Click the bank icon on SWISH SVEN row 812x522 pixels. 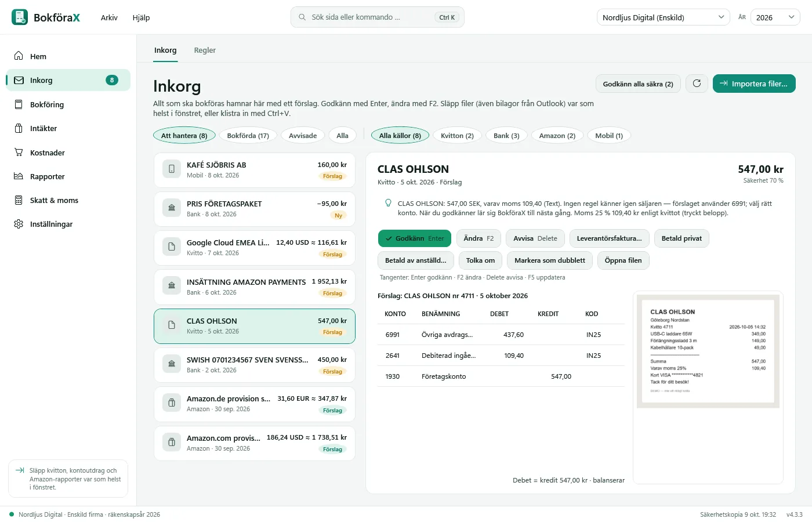(x=172, y=364)
